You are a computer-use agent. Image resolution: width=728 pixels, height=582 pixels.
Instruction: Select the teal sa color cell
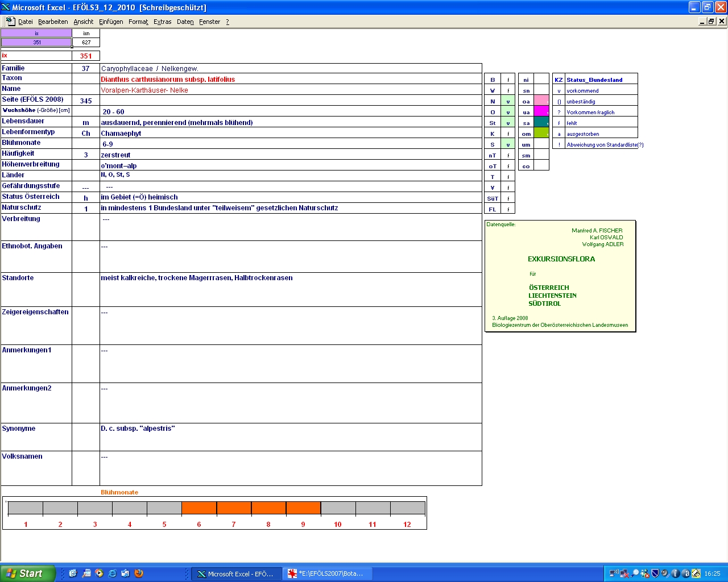point(541,122)
